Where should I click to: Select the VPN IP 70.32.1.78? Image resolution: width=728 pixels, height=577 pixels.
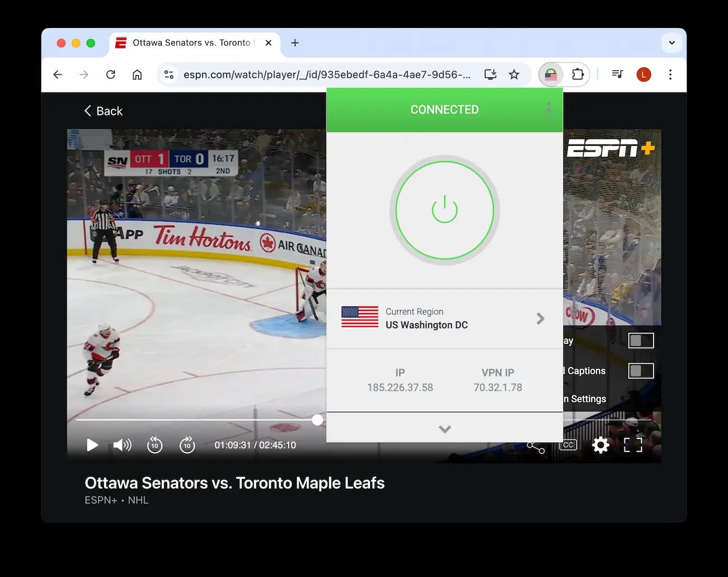click(x=498, y=387)
